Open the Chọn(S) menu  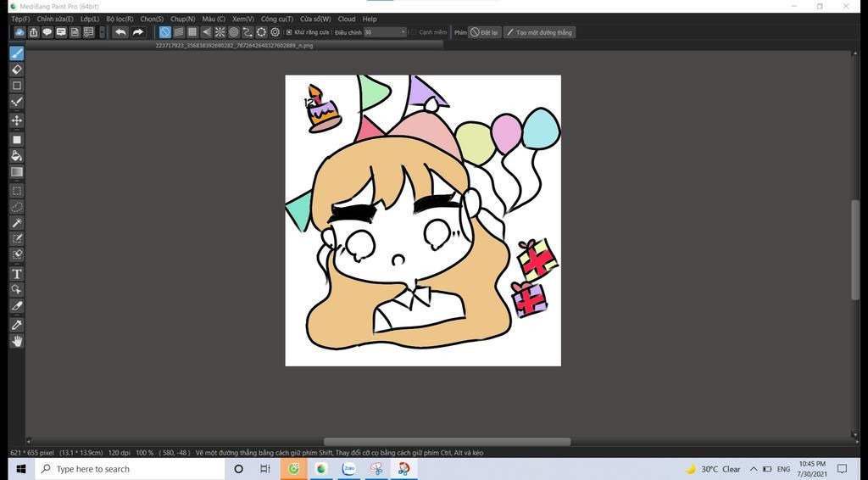click(x=152, y=19)
